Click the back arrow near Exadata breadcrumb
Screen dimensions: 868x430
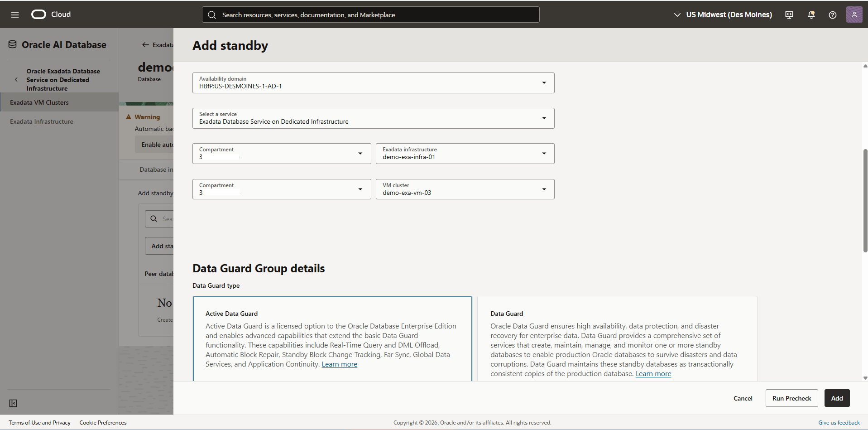click(x=145, y=44)
